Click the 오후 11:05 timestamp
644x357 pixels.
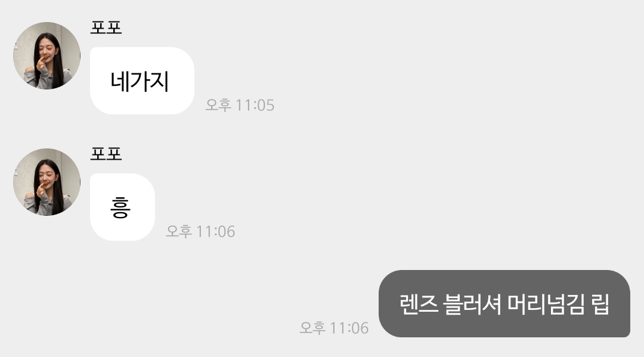point(240,105)
